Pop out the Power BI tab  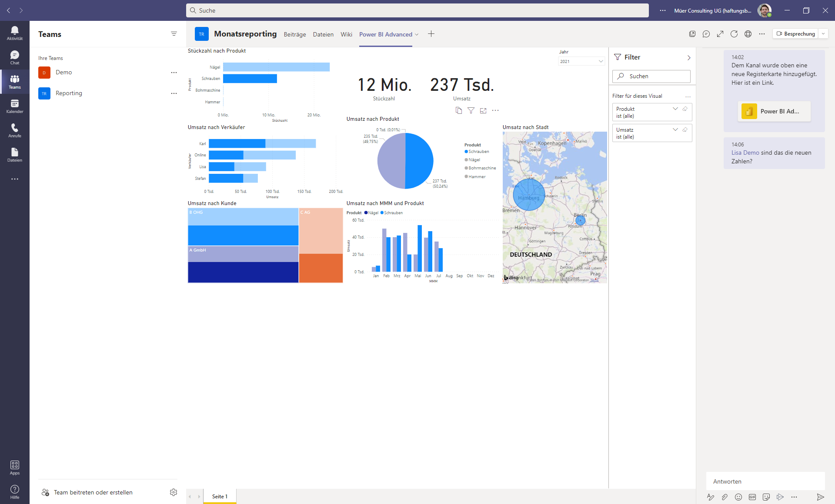[692, 34]
